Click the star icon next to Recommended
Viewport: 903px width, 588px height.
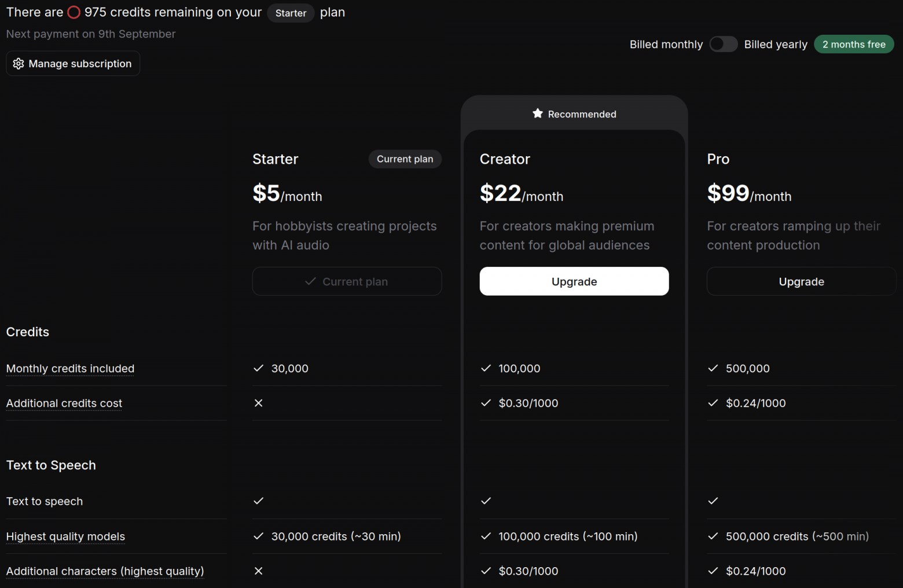click(x=538, y=113)
